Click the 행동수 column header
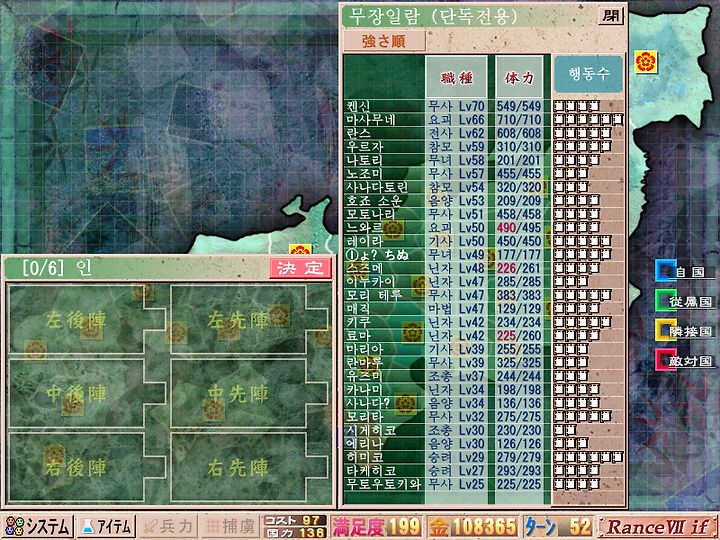This screenshot has height=540, width=720. point(589,74)
